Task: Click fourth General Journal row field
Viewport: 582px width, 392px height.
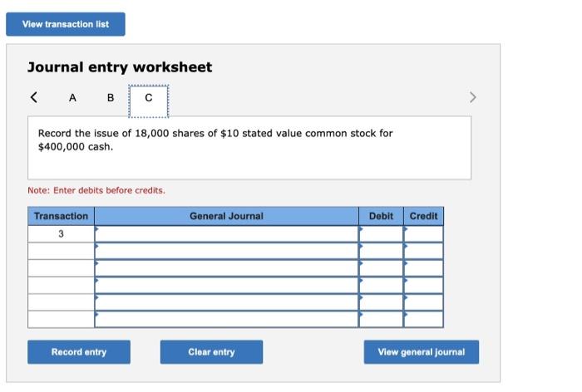Action: point(226,285)
